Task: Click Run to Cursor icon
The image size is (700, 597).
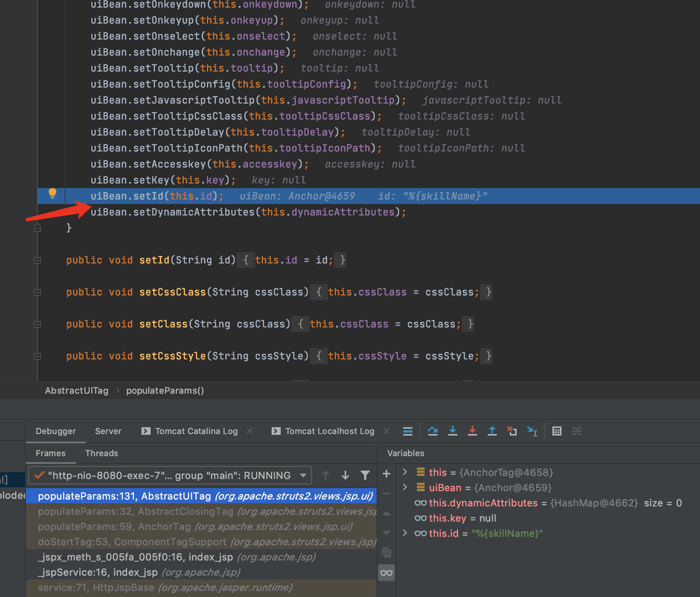Action: [532, 431]
